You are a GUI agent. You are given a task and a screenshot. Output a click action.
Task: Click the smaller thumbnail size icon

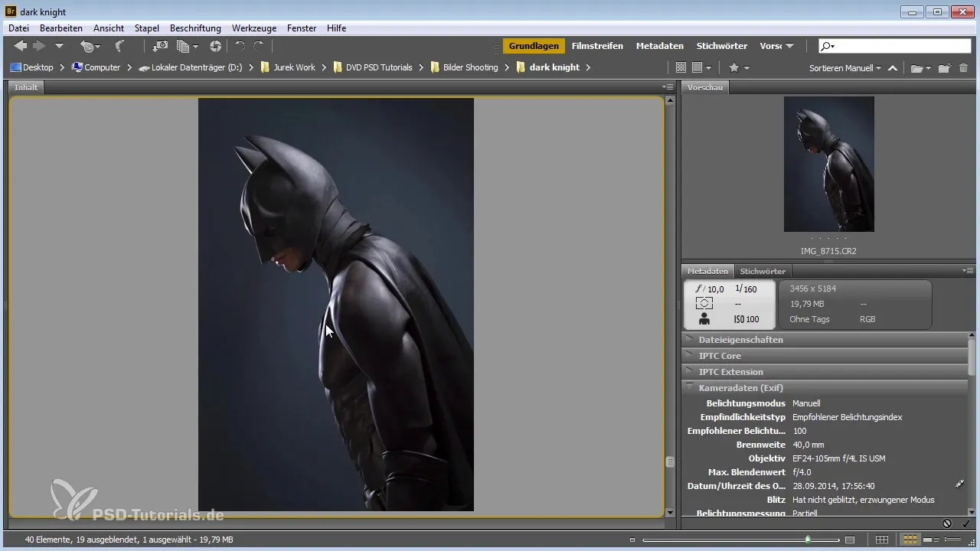tap(632, 540)
